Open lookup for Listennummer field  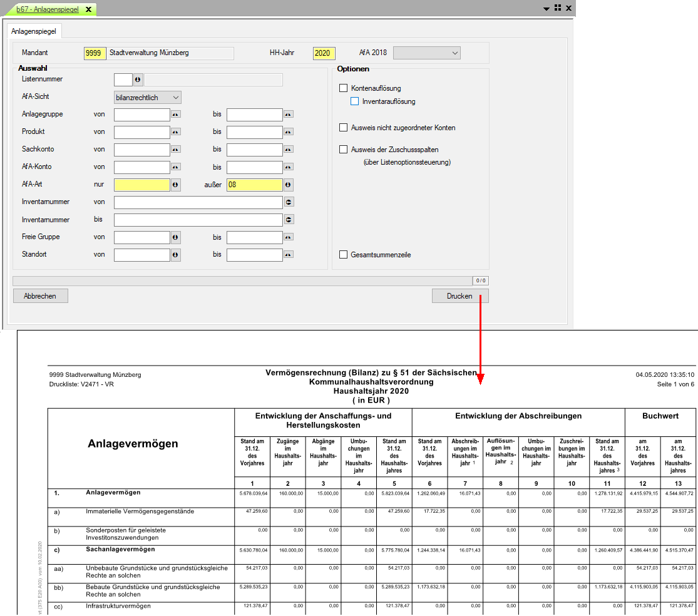pos(138,80)
